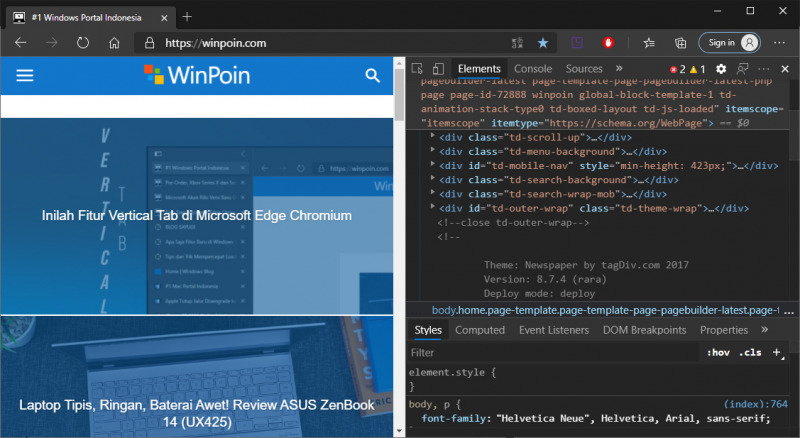Screen dimensions: 800x438
Task: Click the padlock site info icon
Action: pos(149,43)
